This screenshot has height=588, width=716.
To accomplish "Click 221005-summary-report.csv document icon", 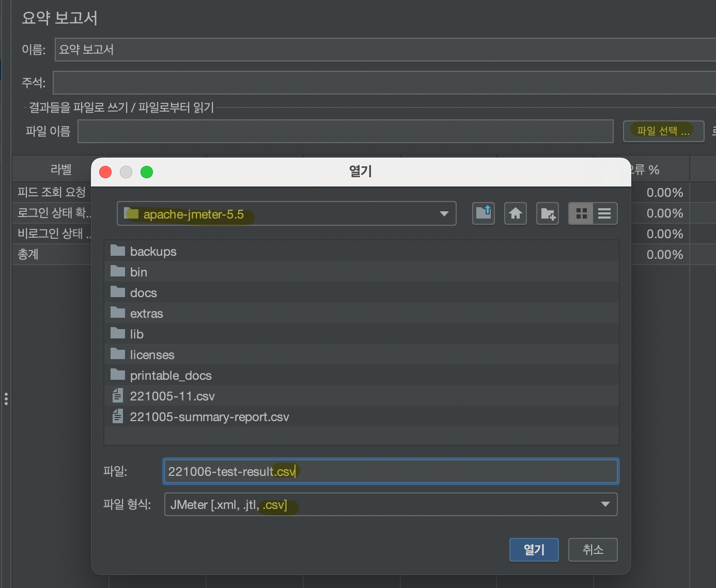I will coord(118,416).
